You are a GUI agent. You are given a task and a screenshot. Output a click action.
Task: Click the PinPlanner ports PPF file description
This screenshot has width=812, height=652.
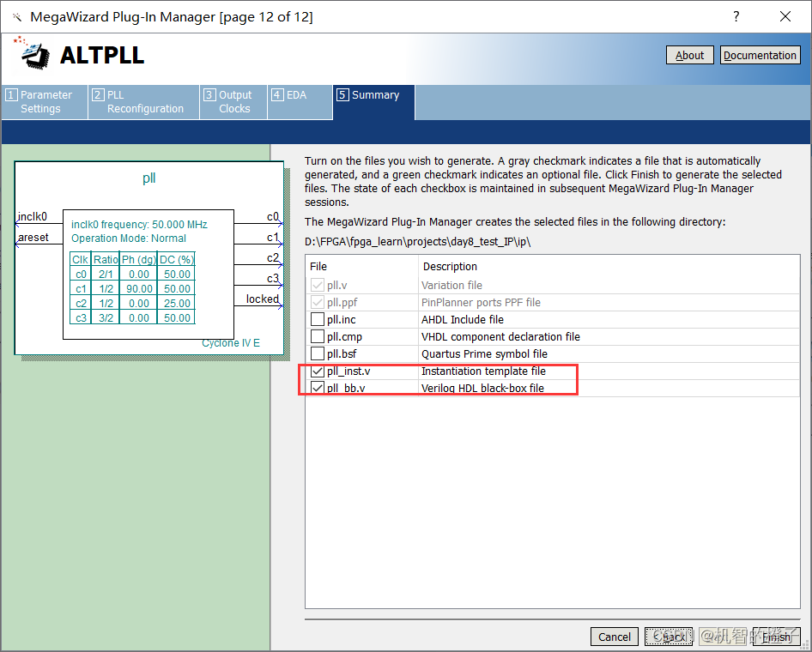481,302
